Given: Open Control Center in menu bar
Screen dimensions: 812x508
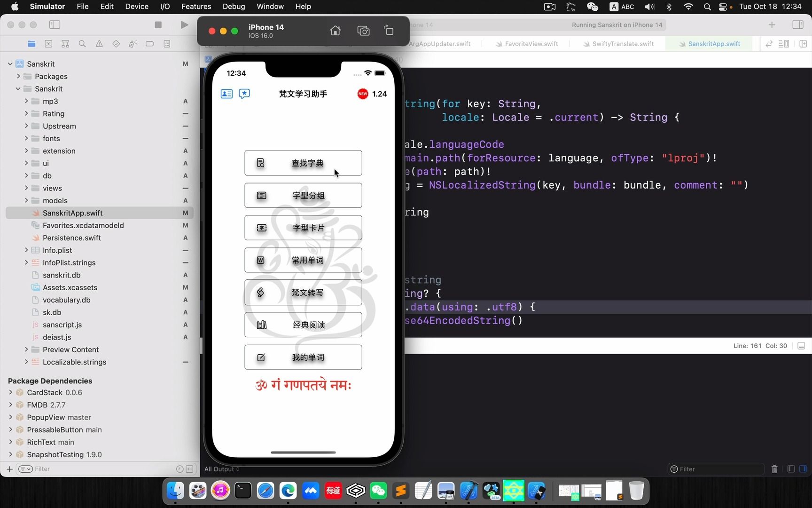Looking at the screenshot, I should tap(724, 7).
